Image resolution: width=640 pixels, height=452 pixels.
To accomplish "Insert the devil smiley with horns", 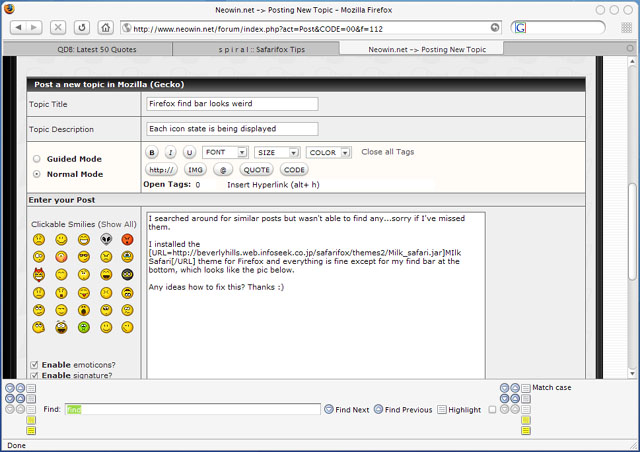I will (39, 275).
